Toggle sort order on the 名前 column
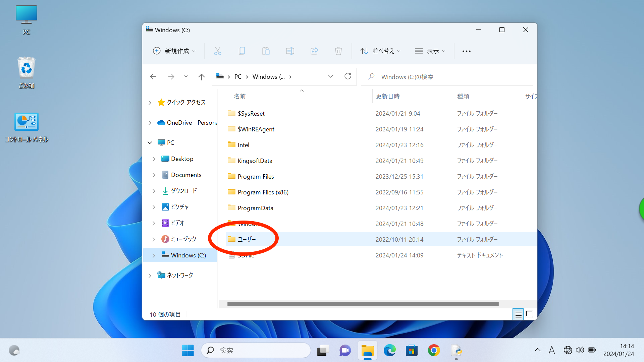The width and height of the screenshot is (644, 362). [x=239, y=96]
